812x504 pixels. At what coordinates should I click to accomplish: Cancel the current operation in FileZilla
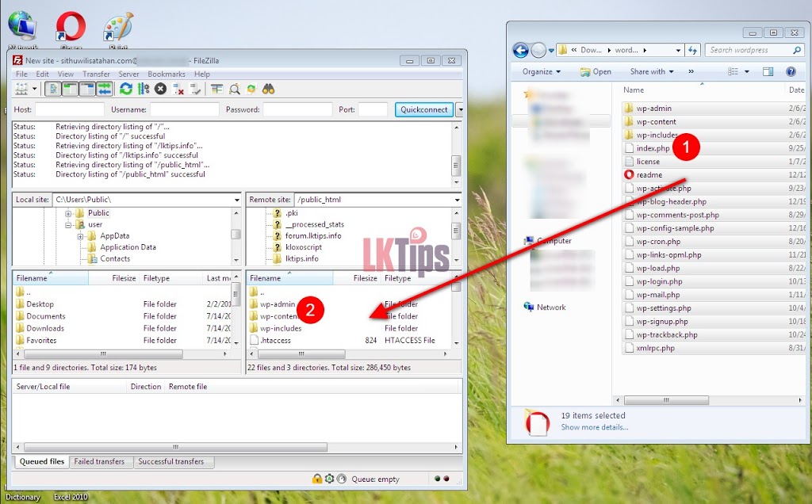click(160, 89)
